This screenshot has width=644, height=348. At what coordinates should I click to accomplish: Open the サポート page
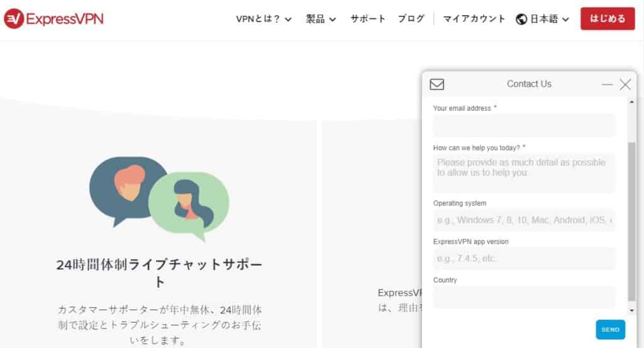coord(367,18)
